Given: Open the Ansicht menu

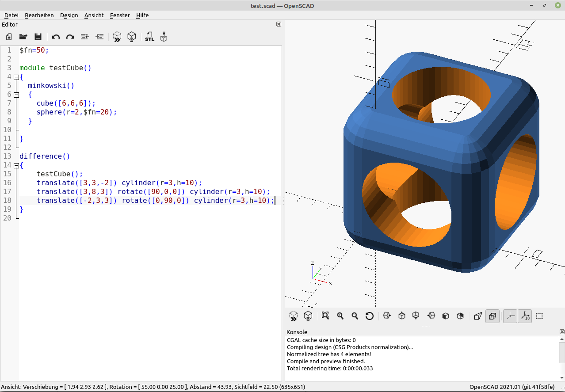Looking at the screenshot, I should click(x=94, y=15).
